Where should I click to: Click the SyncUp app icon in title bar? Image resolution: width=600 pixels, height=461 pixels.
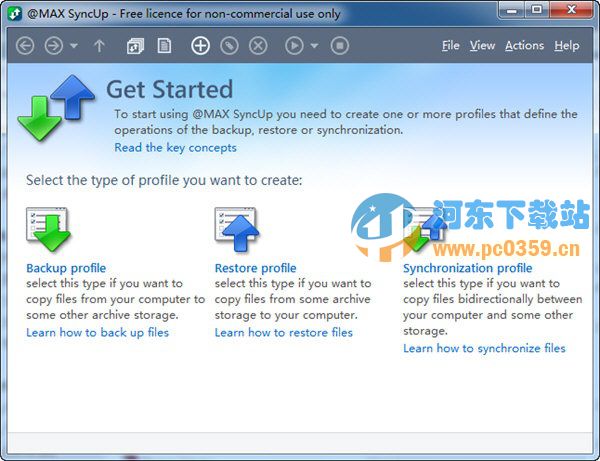pyautogui.click(x=15, y=14)
